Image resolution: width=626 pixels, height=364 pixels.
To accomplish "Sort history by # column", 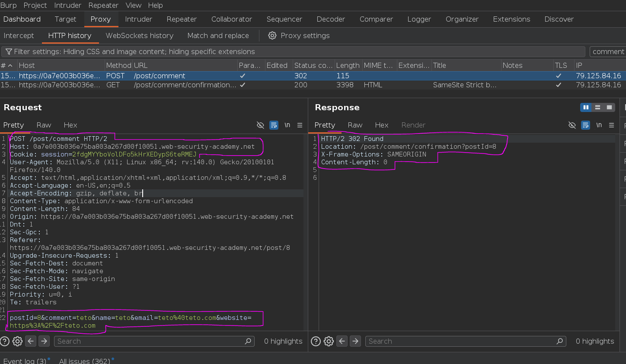I will pos(8,65).
